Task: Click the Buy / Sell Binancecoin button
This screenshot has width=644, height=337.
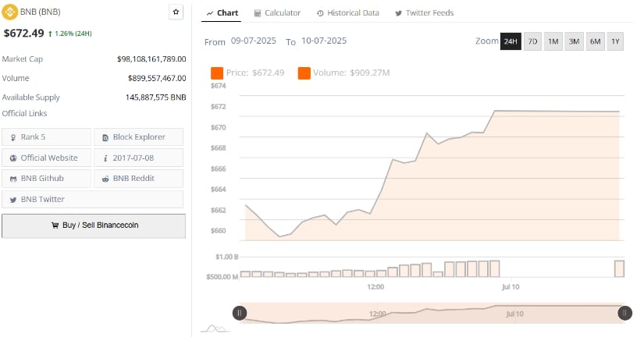Action: click(x=94, y=225)
